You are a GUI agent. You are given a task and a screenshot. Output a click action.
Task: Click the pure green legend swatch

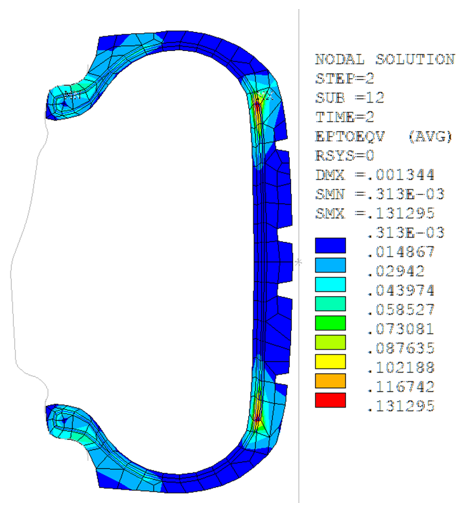330,323
